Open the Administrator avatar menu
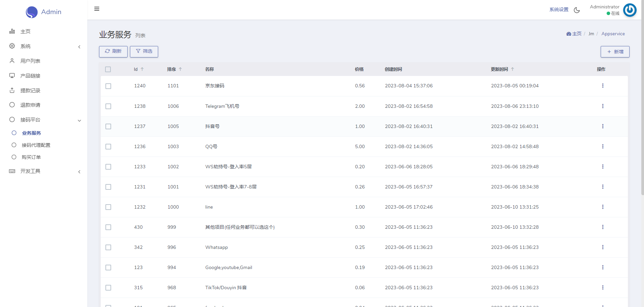 630,10
